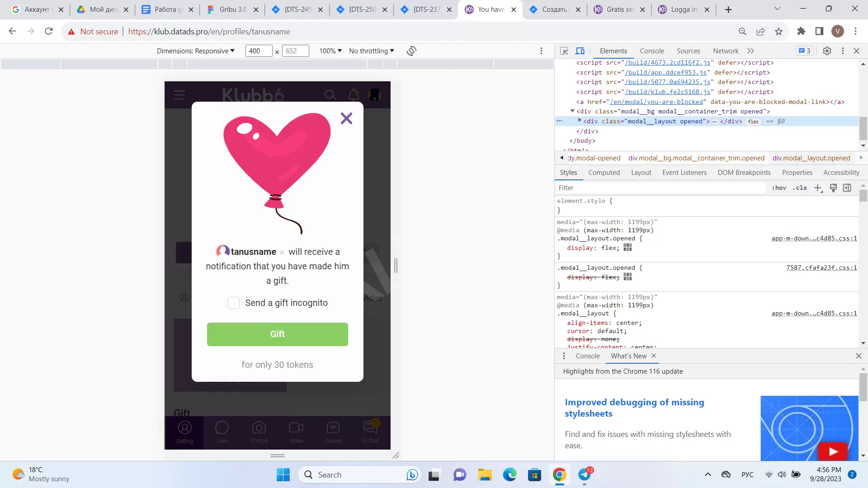Toggle the .cls class editor

coord(800,188)
